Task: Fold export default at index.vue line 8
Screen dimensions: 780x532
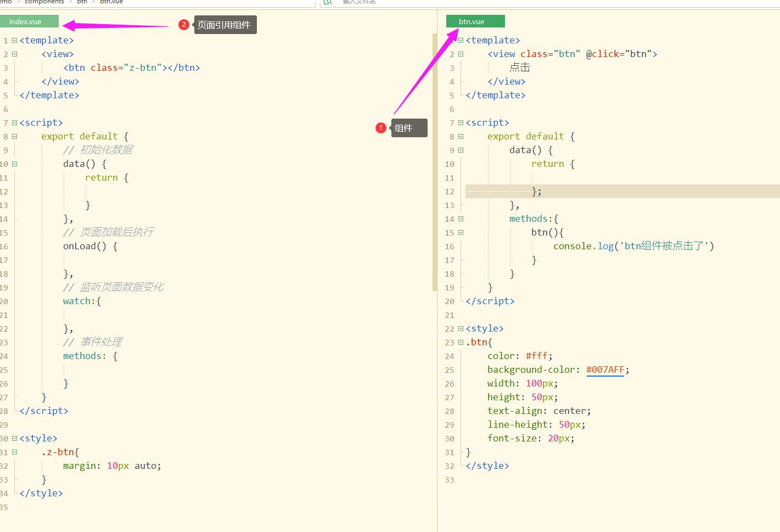Action: [x=14, y=136]
